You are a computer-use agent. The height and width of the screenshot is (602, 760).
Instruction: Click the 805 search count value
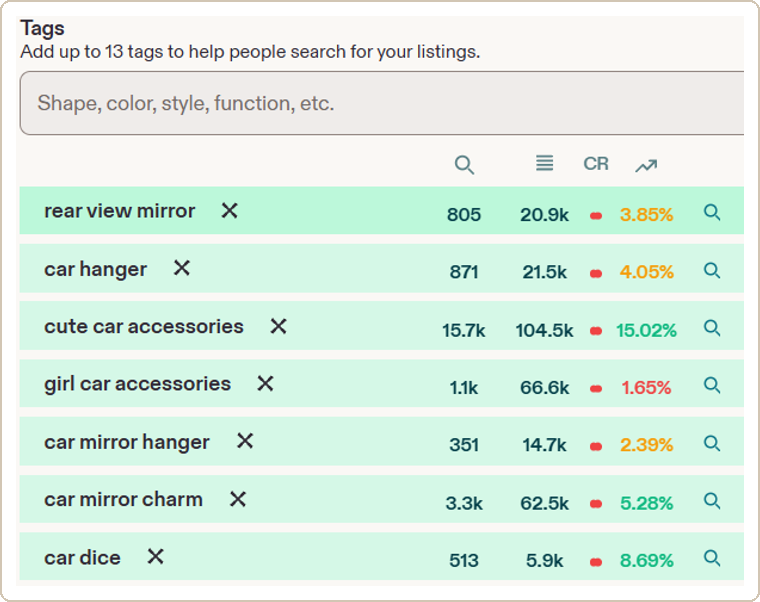pyautogui.click(x=464, y=215)
